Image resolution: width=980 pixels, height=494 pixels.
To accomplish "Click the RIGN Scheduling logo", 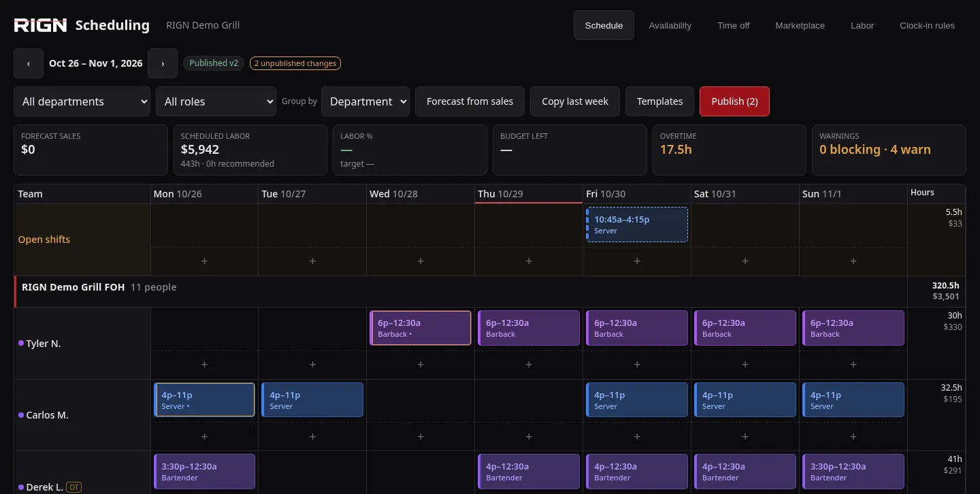I will 82,25.
